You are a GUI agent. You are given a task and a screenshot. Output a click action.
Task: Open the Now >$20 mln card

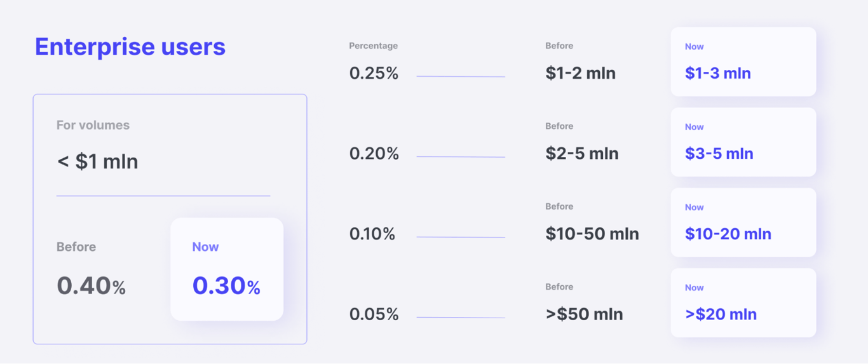coord(743,303)
